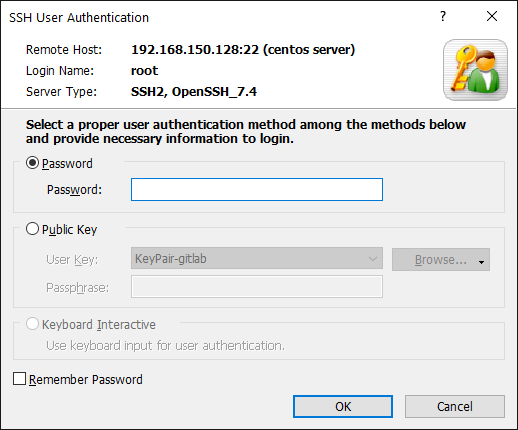This screenshot has height=430, width=518.
Task: Click the login name value root
Action: (x=144, y=71)
